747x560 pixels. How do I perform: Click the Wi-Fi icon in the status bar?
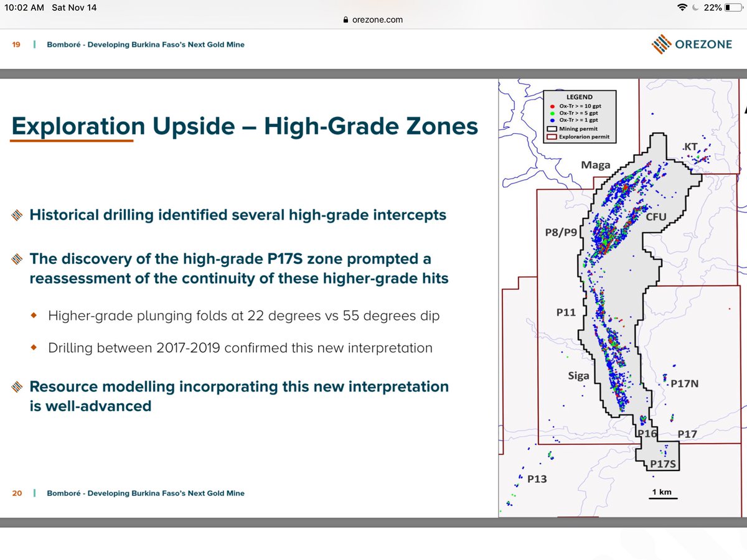tap(683, 7)
